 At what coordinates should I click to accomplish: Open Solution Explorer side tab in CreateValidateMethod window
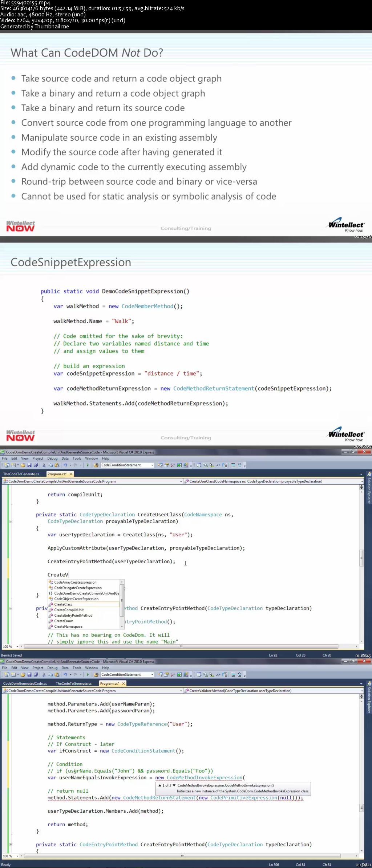coord(369,697)
